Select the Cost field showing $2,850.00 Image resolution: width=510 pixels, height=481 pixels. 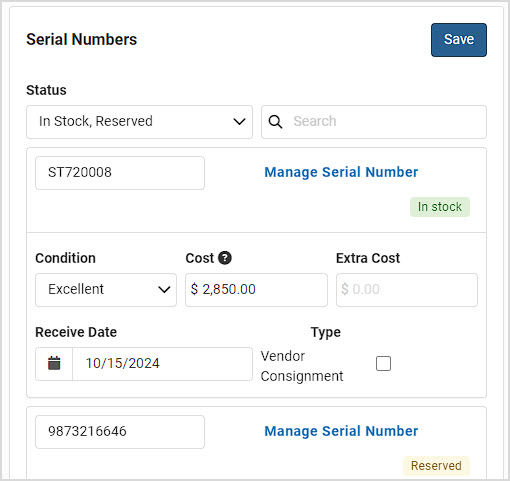pyautogui.click(x=256, y=290)
